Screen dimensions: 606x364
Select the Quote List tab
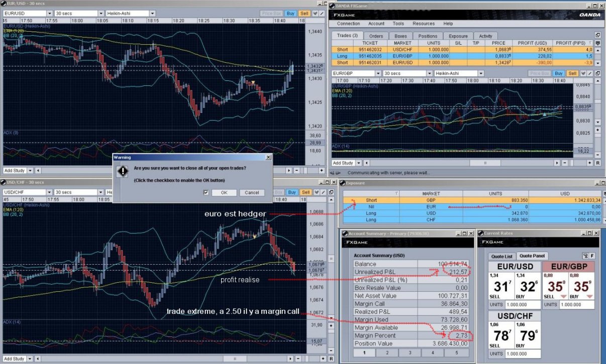(x=502, y=257)
